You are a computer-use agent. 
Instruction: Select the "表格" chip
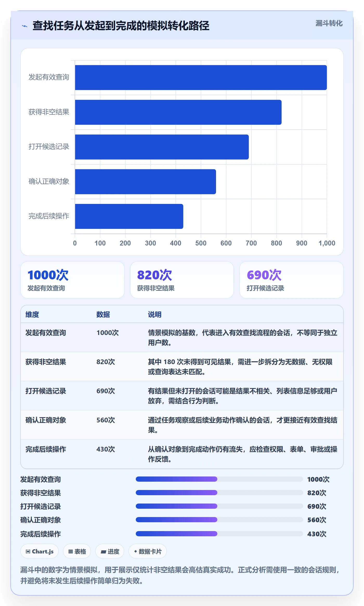pyautogui.click(x=77, y=551)
